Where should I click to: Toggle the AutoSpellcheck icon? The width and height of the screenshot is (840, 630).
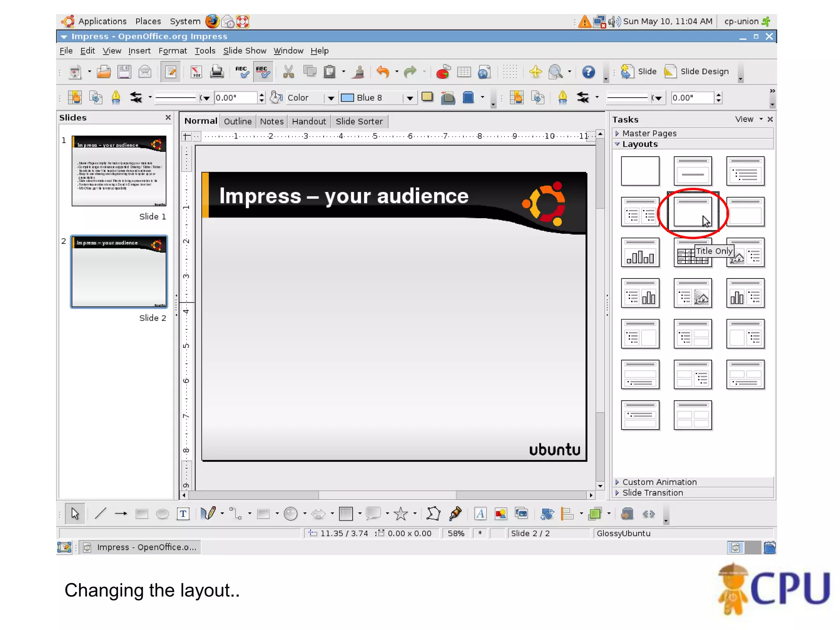pyautogui.click(x=263, y=72)
